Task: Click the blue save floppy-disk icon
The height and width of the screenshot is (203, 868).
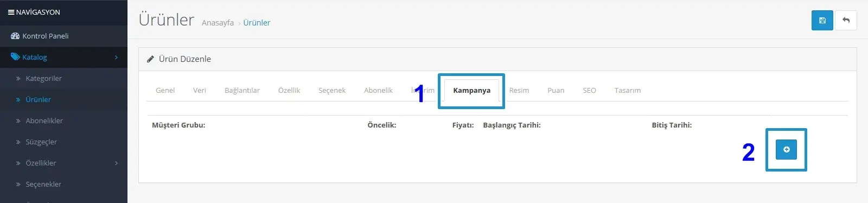Action: click(x=822, y=21)
